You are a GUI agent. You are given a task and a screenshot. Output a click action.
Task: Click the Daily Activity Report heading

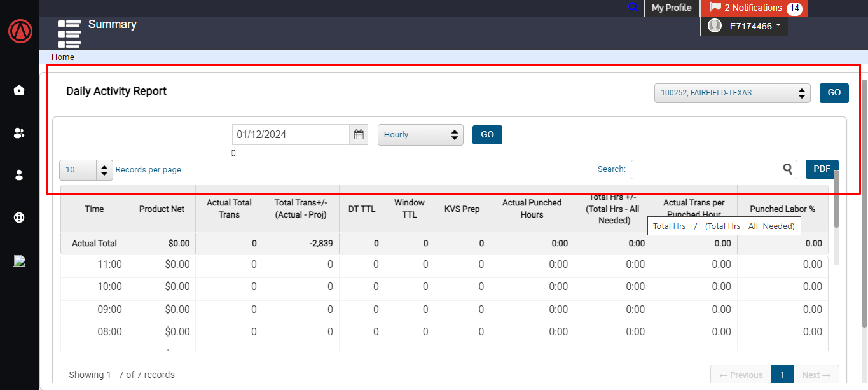pyautogui.click(x=116, y=91)
